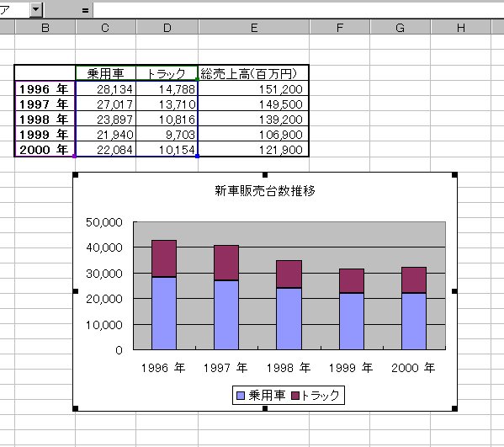Select the 1996 年 blue bar segment
504x447 pixels.
[x=164, y=313]
